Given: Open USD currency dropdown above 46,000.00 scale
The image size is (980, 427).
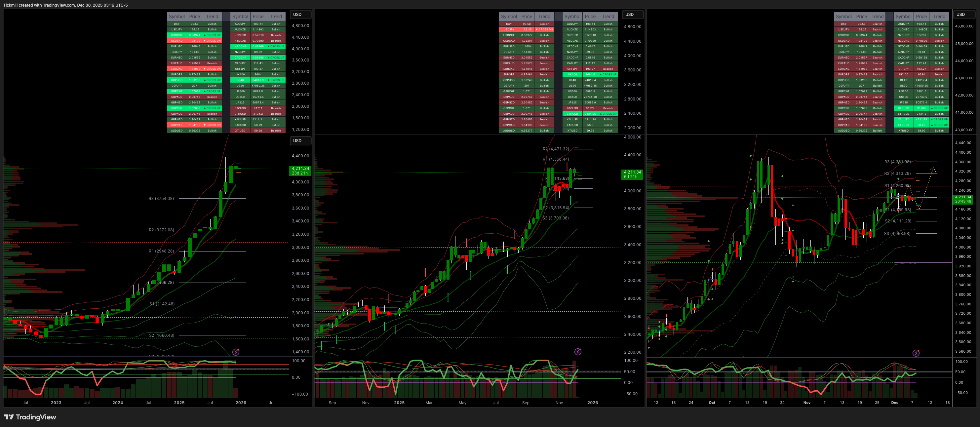Looking at the screenshot, I should tap(965, 15).
